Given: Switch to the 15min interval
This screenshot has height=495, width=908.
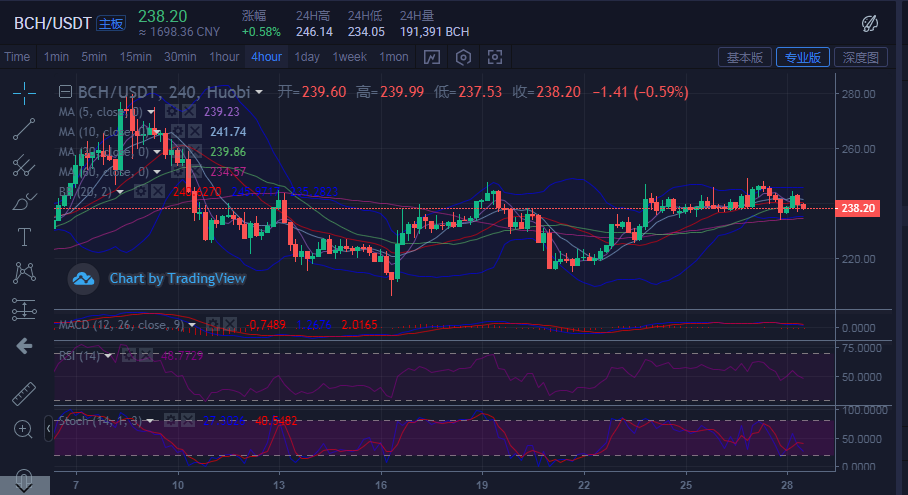Looking at the screenshot, I should click(136, 57).
